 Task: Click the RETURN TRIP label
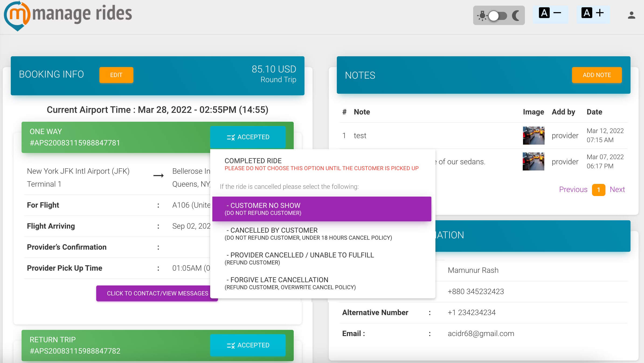click(x=53, y=340)
